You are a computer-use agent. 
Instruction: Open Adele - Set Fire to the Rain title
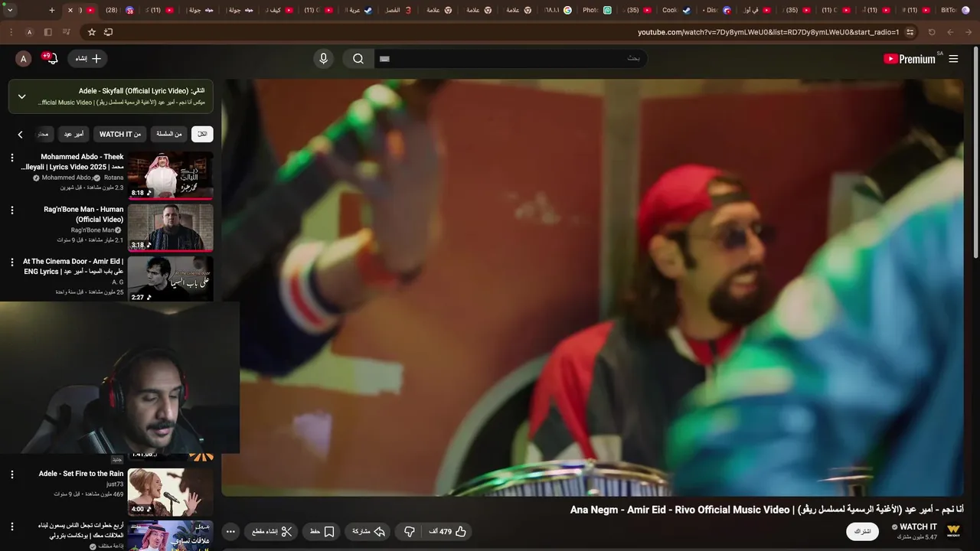point(81,474)
